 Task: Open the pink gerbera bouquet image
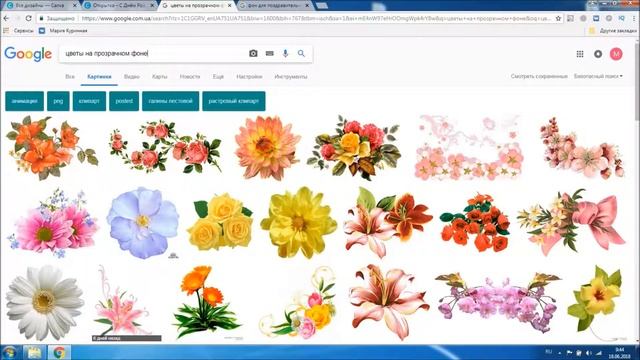tap(53, 223)
